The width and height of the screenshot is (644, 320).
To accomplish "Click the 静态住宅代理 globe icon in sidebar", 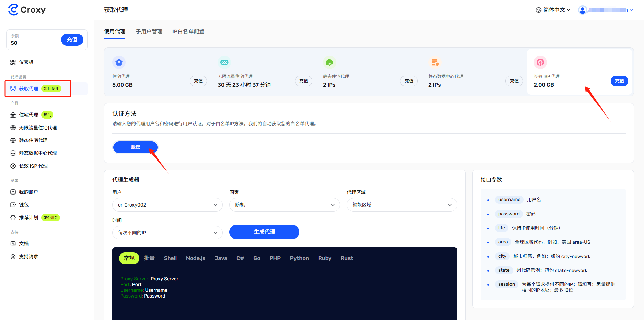I will point(13,140).
